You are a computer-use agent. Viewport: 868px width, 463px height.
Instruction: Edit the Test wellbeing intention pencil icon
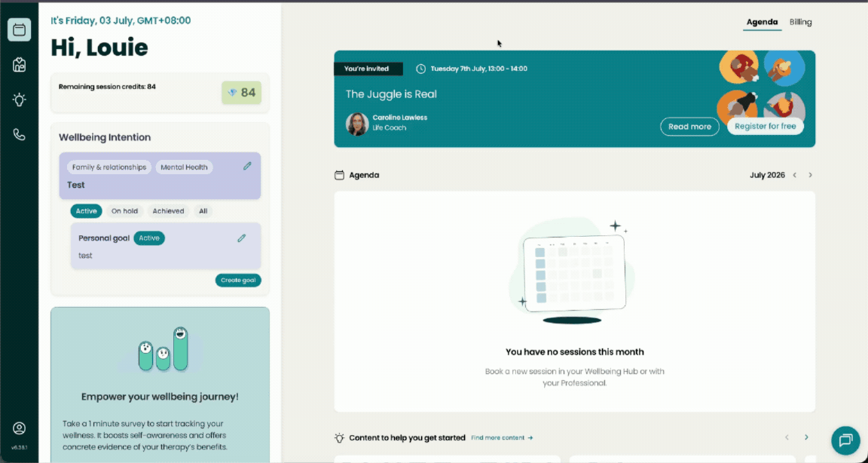tap(247, 166)
